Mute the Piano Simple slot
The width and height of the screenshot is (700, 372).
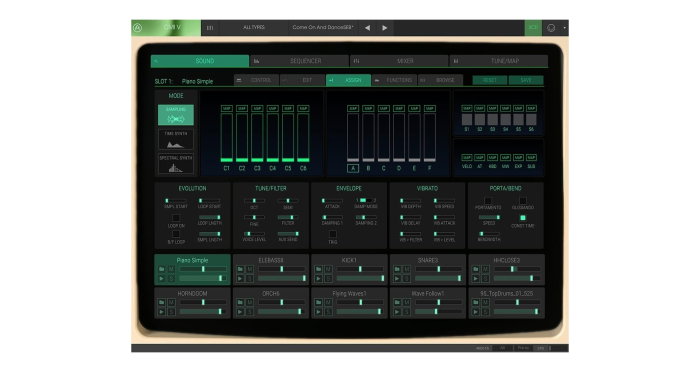171,269
